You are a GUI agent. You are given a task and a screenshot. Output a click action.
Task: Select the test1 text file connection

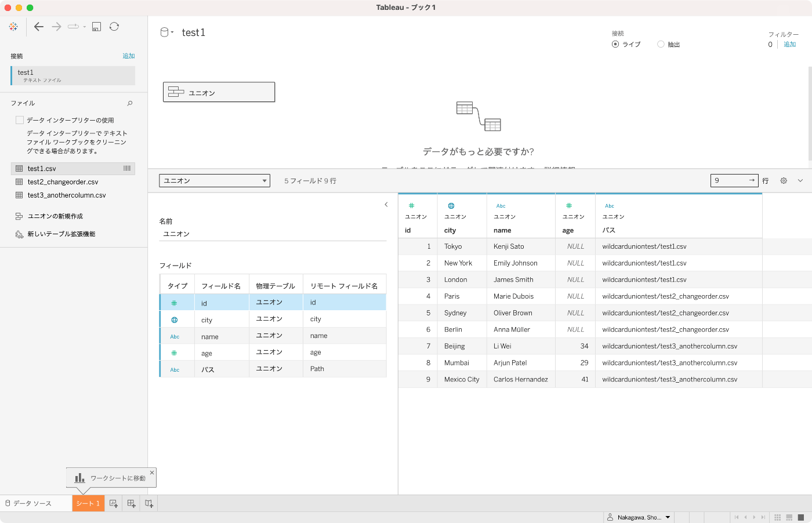[73, 75]
